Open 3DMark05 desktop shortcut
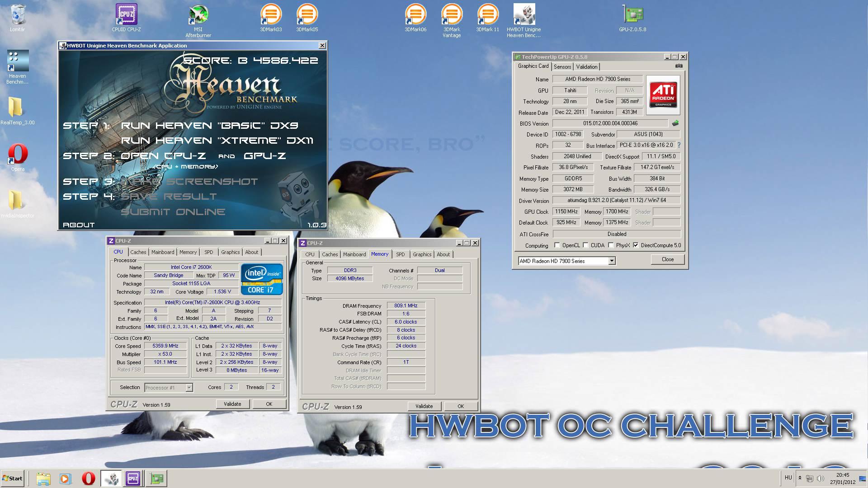 pos(307,18)
